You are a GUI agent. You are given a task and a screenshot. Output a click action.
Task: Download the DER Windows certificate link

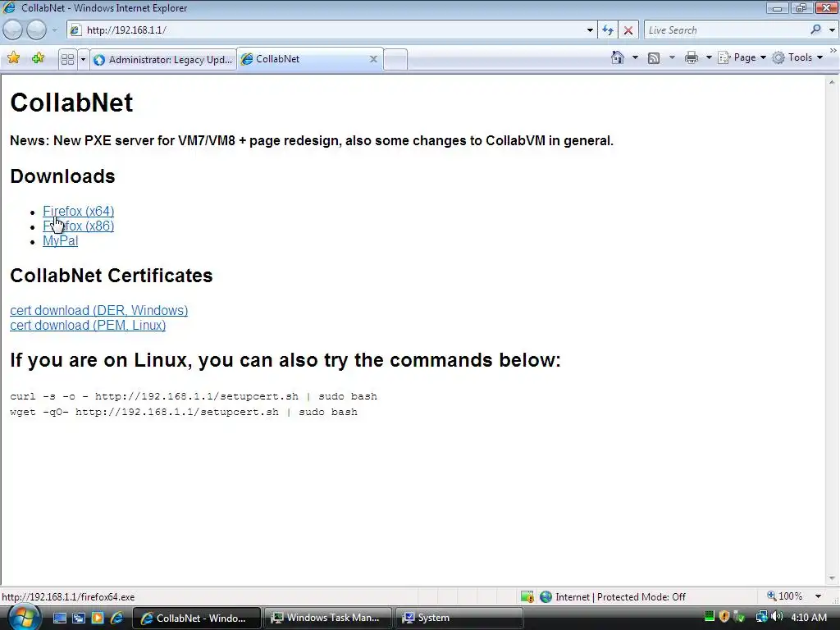click(99, 310)
